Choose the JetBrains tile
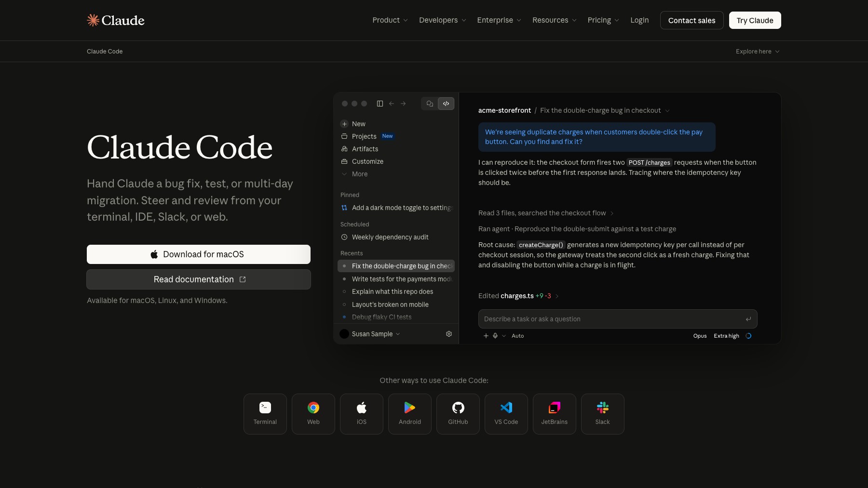Image resolution: width=868 pixels, height=488 pixels. point(555,414)
